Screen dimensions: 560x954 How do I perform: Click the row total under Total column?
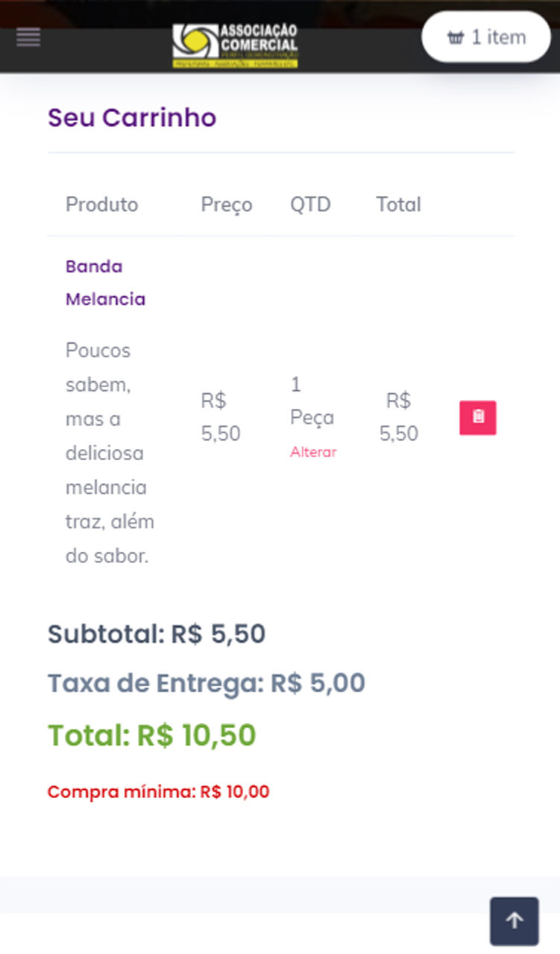click(x=399, y=418)
